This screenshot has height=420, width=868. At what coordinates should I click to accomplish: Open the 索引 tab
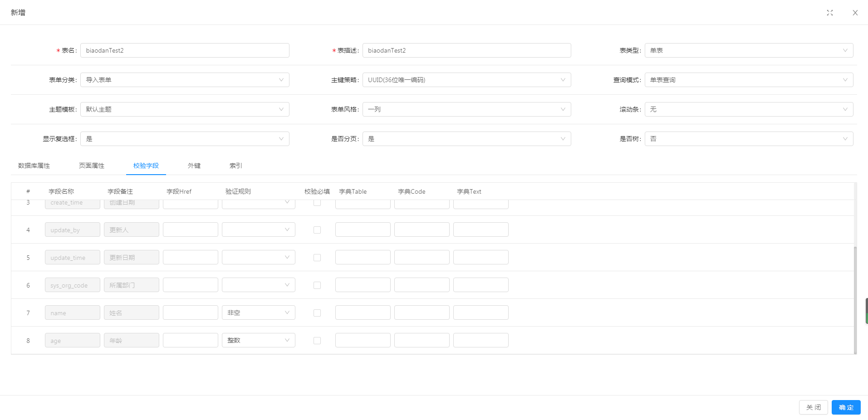[x=235, y=166]
